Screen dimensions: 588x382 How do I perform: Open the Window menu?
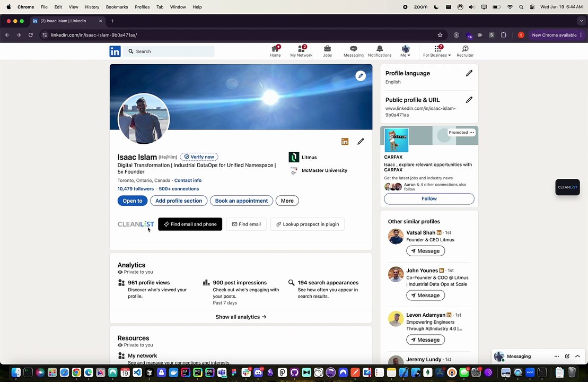tap(178, 7)
